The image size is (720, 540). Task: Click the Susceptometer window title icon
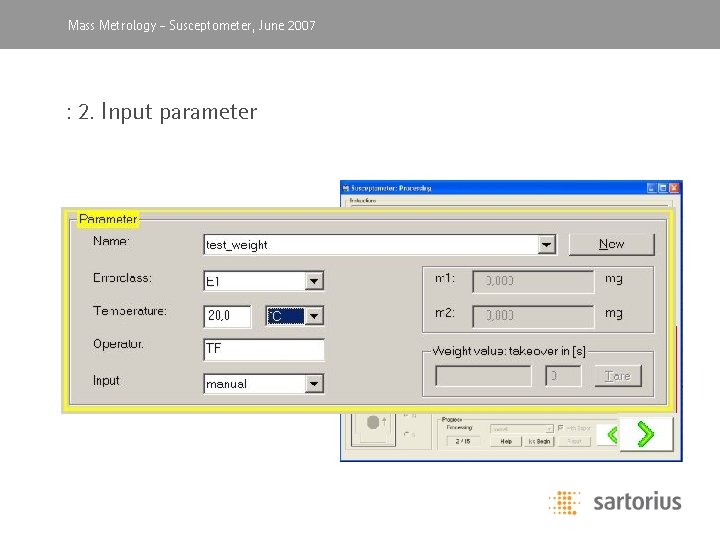click(x=346, y=188)
